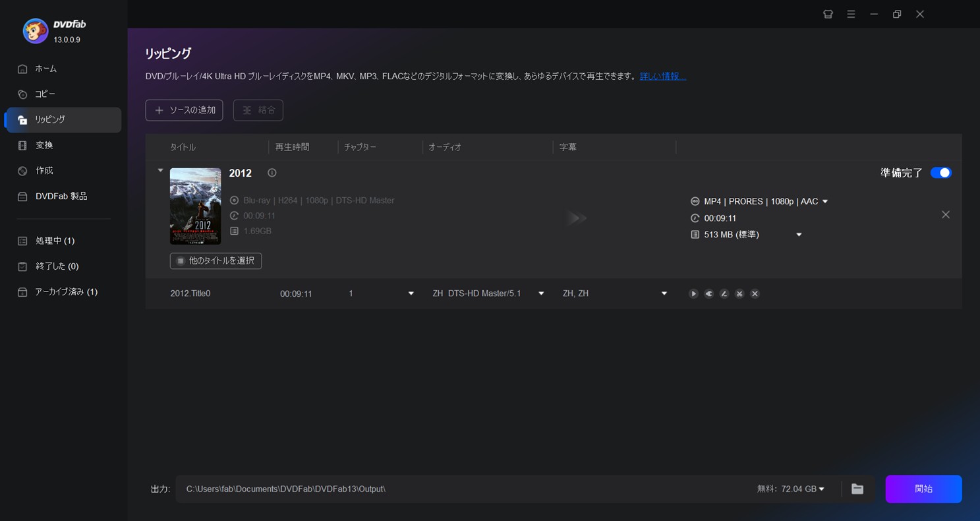Open the skin theme shirt icon
Image resolution: width=980 pixels, height=521 pixels.
pyautogui.click(x=828, y=14)
